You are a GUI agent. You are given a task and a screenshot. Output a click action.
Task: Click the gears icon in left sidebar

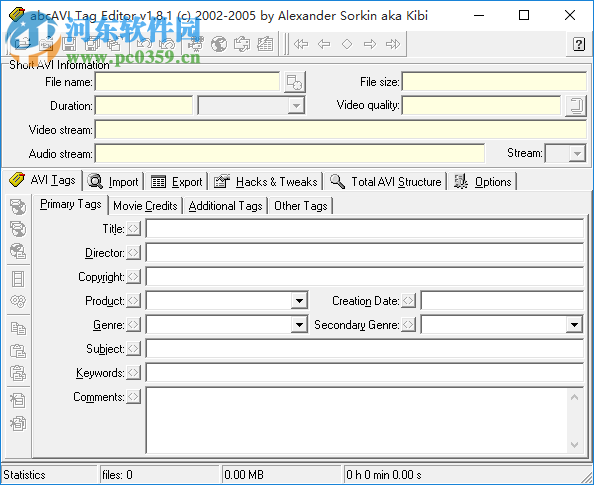point(18,301)
